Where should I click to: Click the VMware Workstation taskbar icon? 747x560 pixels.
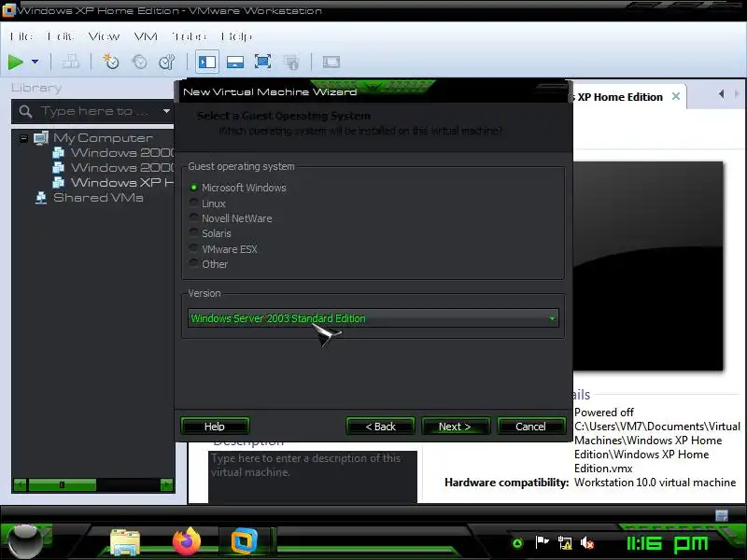point(245,541)
